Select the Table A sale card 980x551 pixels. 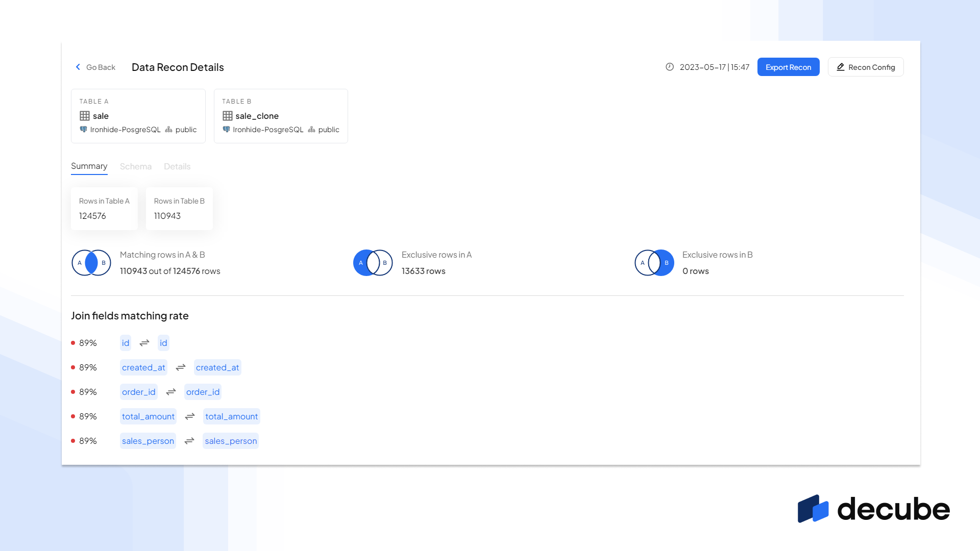click(x=138, y=116)
